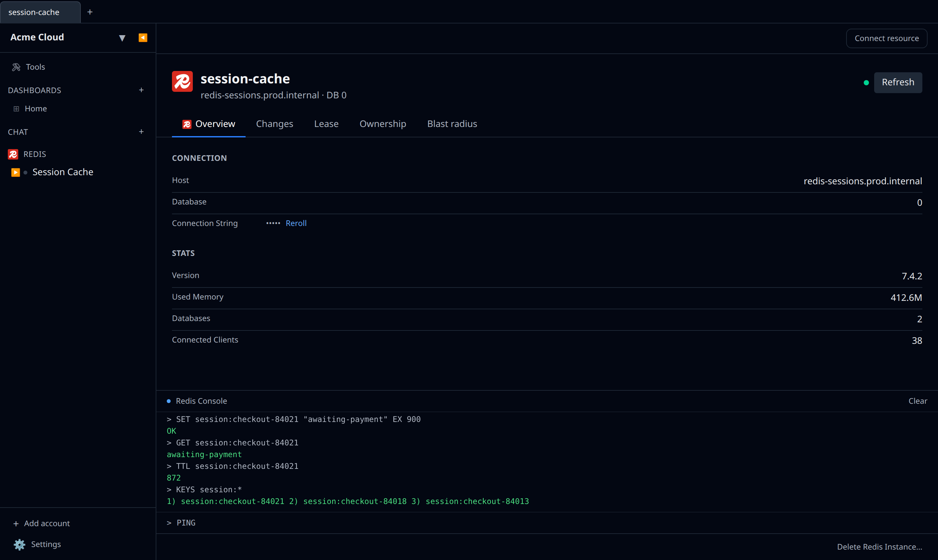Click Connect resource button

coord(886,38)
